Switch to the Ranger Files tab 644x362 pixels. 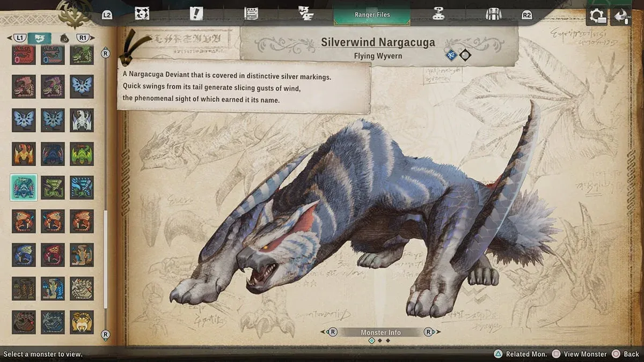pos(372,14)
